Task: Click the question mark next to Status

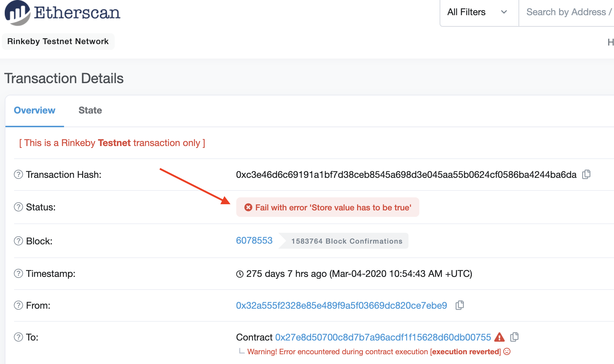Action: [x=18, y=207]
